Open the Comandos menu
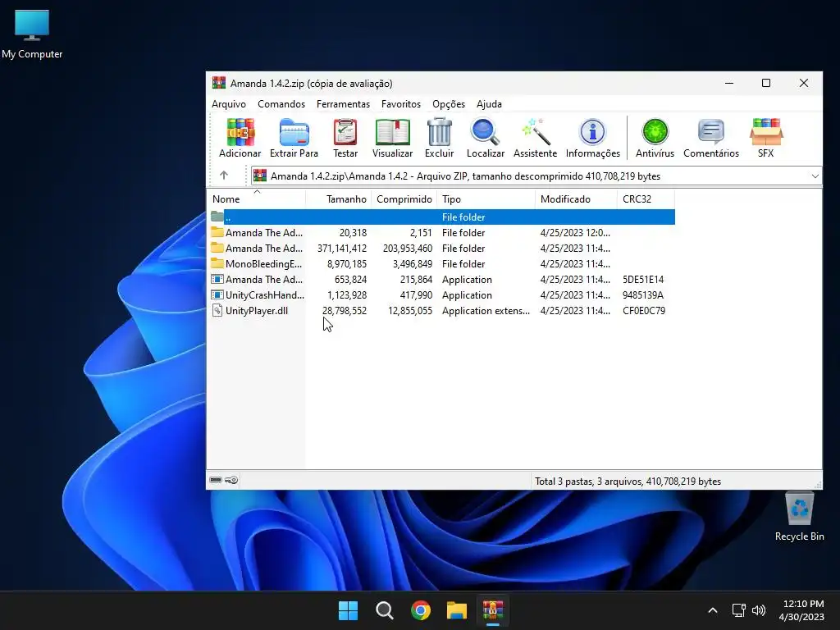The image size is (840, 630). click(x=281, y=104)
